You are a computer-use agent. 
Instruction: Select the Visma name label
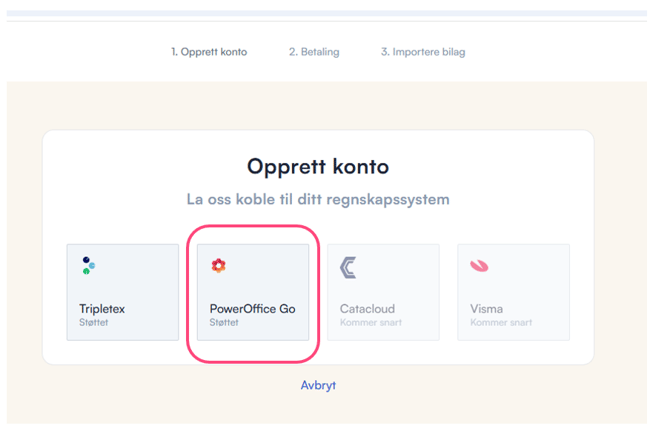click(x=487, y=309)
